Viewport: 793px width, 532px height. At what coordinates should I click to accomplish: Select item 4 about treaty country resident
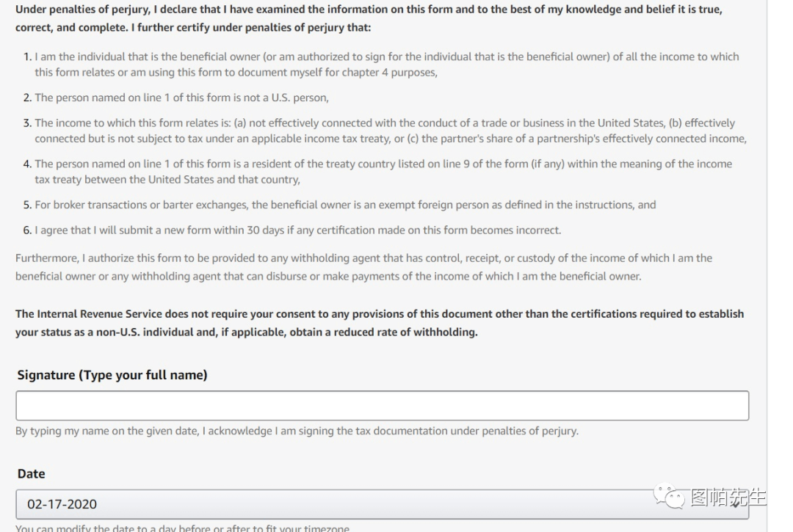[382, 171]
